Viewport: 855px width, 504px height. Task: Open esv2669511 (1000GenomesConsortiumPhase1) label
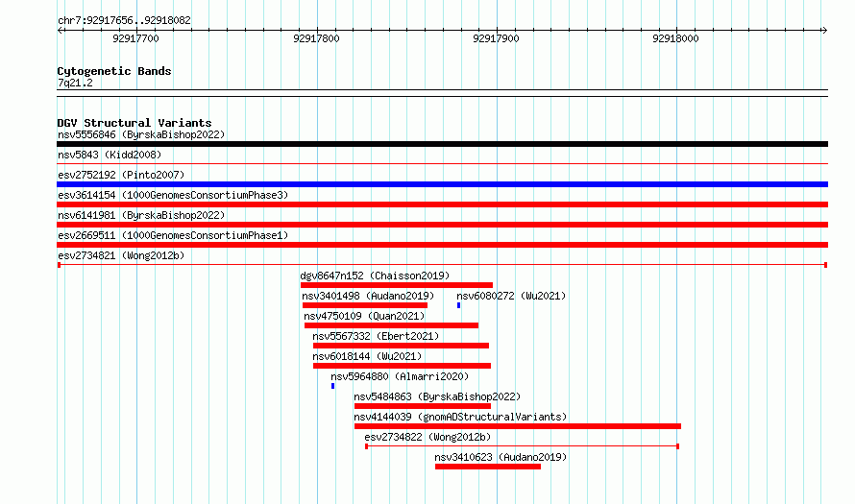pos(173,235)
